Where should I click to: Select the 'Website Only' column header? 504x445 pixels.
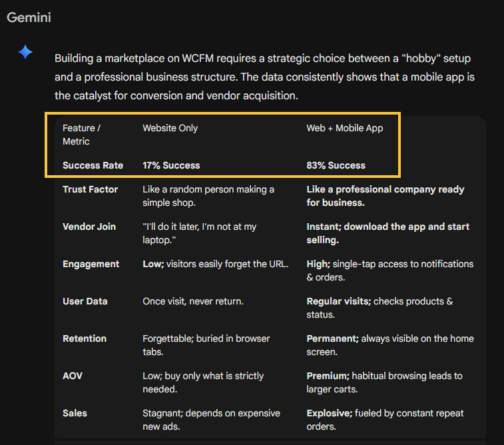(x=170, y=128)
